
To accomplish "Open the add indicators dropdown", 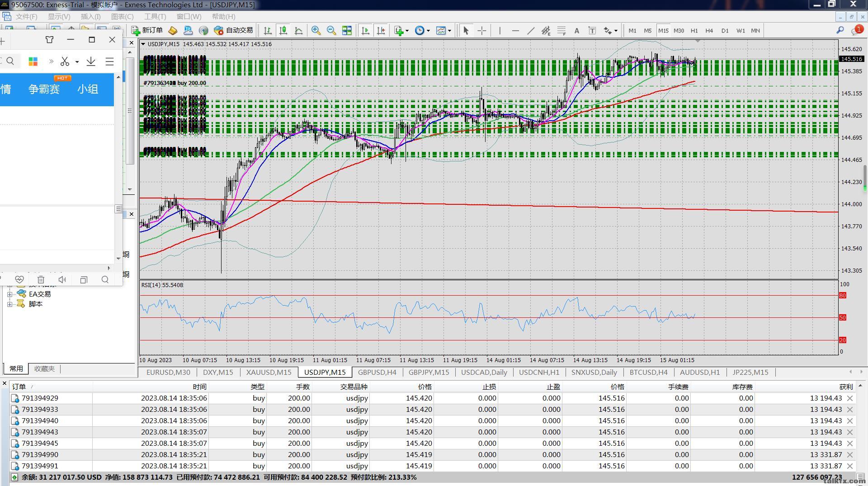I will (x=401, y=30).
